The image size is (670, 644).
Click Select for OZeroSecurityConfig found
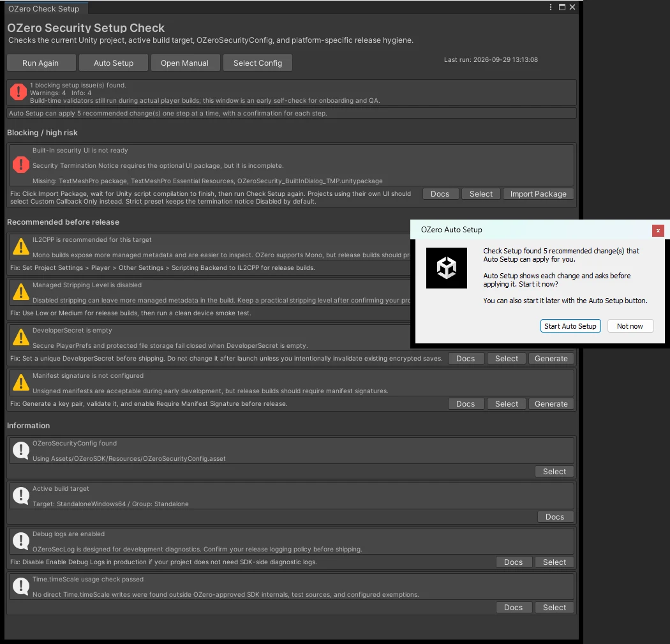coord(555,472)
